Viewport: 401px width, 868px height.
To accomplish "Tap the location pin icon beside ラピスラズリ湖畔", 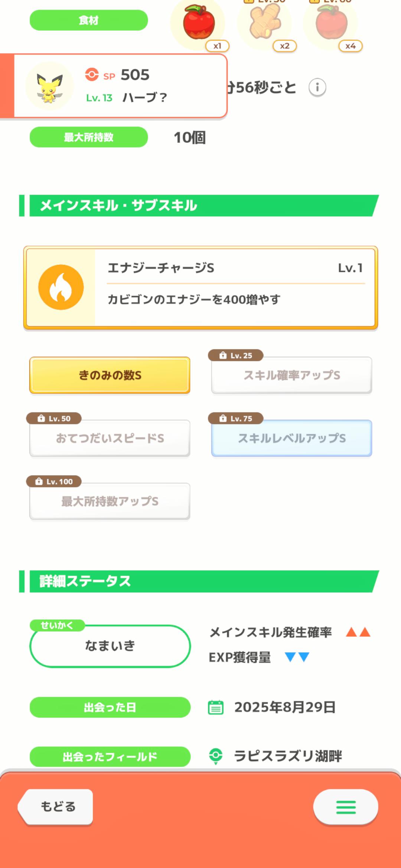I will (x=215, y=756).
